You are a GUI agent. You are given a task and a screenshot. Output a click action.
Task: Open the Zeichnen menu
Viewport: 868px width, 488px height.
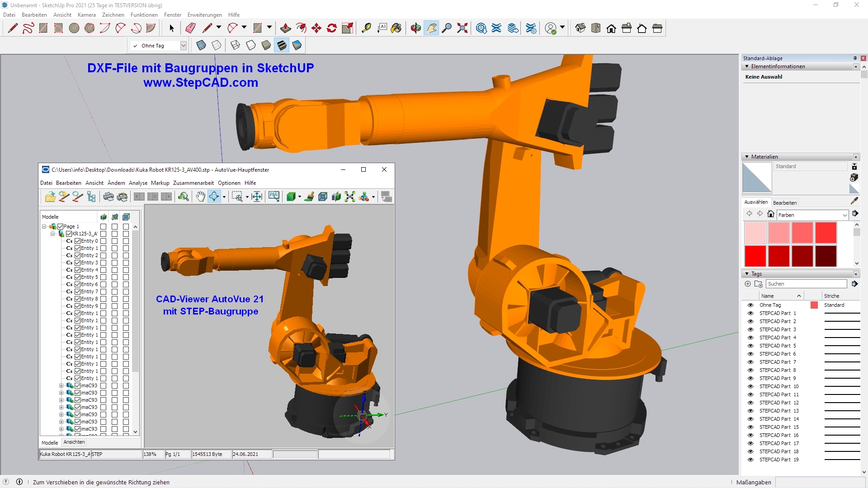pyautogui.click(x=113, y=14)
